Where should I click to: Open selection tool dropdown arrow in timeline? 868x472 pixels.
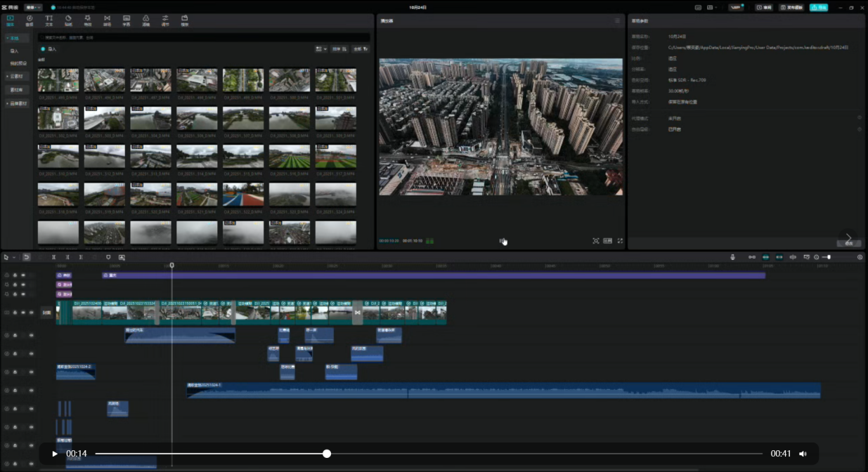tap(13, 257)
